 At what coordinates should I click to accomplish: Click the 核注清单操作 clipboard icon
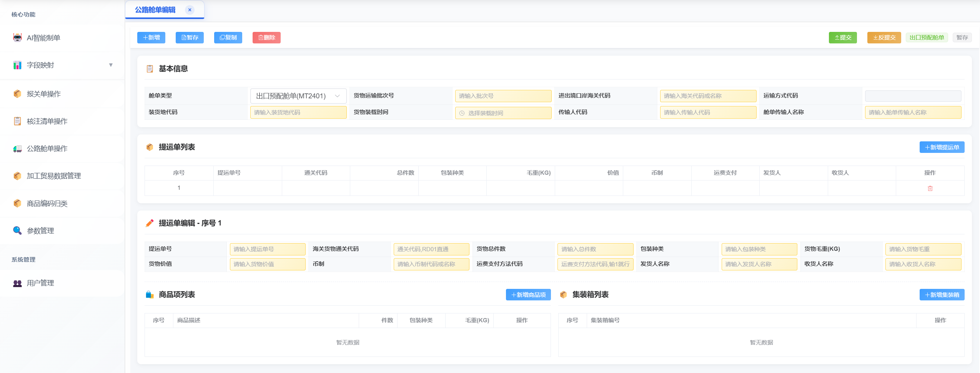click(x=17, y=121)
